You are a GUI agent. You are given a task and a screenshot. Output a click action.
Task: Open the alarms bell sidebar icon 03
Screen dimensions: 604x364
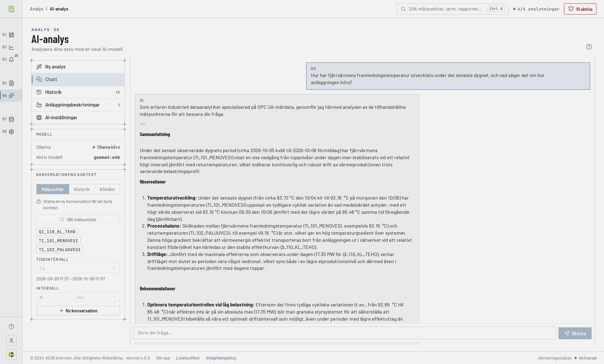11,59
